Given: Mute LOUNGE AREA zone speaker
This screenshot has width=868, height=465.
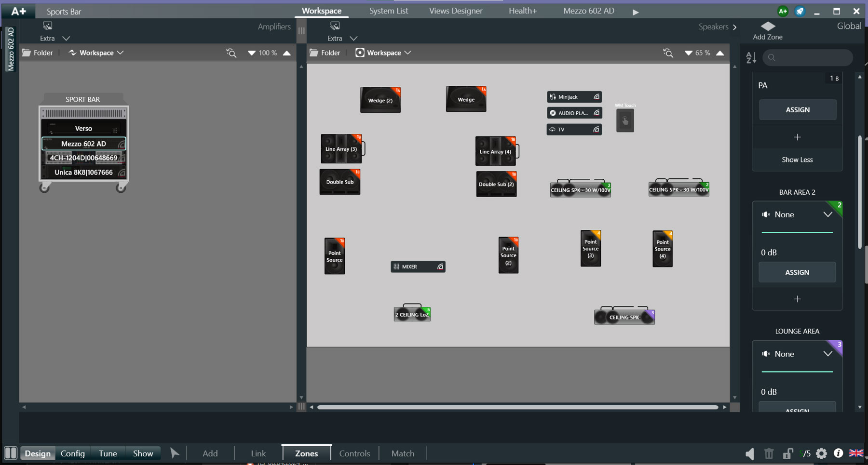Looking at the screenshot, I should pyautogui.click(x=766, y=354).
